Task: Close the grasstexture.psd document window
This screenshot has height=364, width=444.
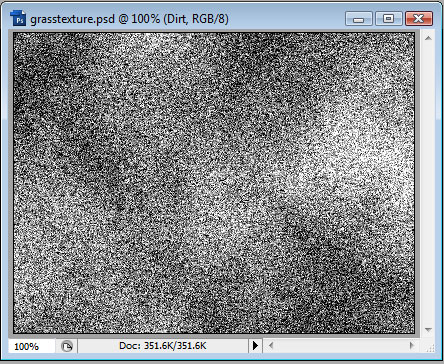Action: coord(419,18)
